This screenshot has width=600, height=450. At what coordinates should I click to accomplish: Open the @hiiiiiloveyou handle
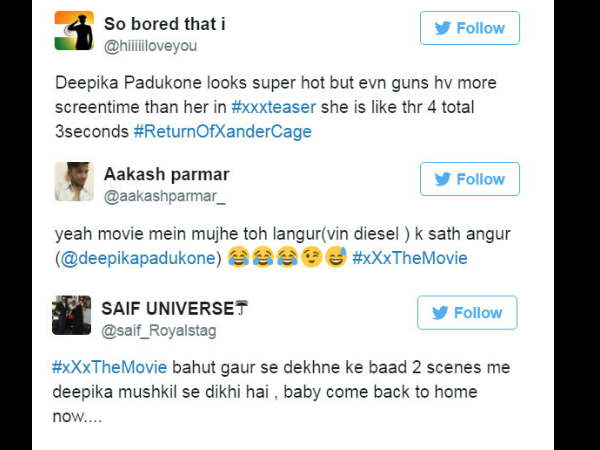click(150, 46)
